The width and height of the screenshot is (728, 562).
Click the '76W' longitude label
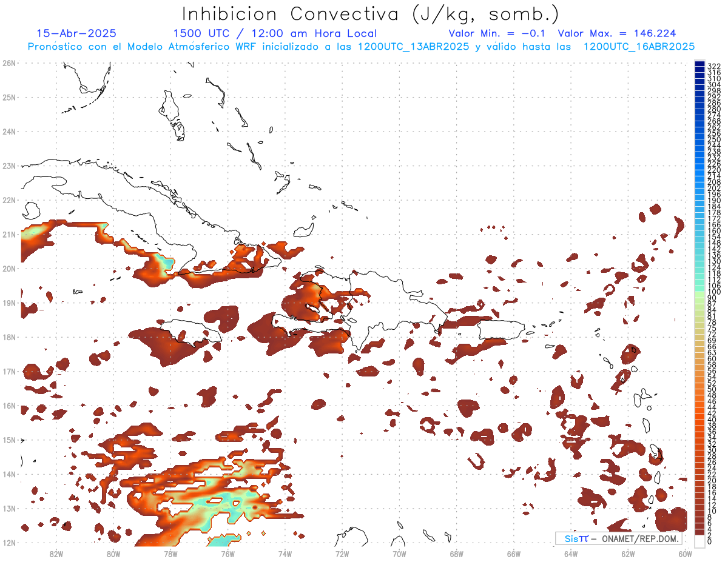[227, 554]
